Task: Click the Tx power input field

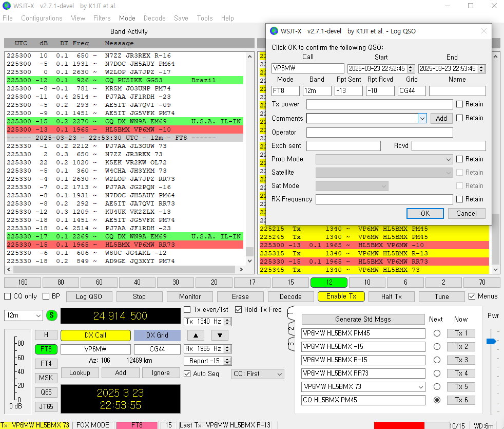Action: [379, 104]
